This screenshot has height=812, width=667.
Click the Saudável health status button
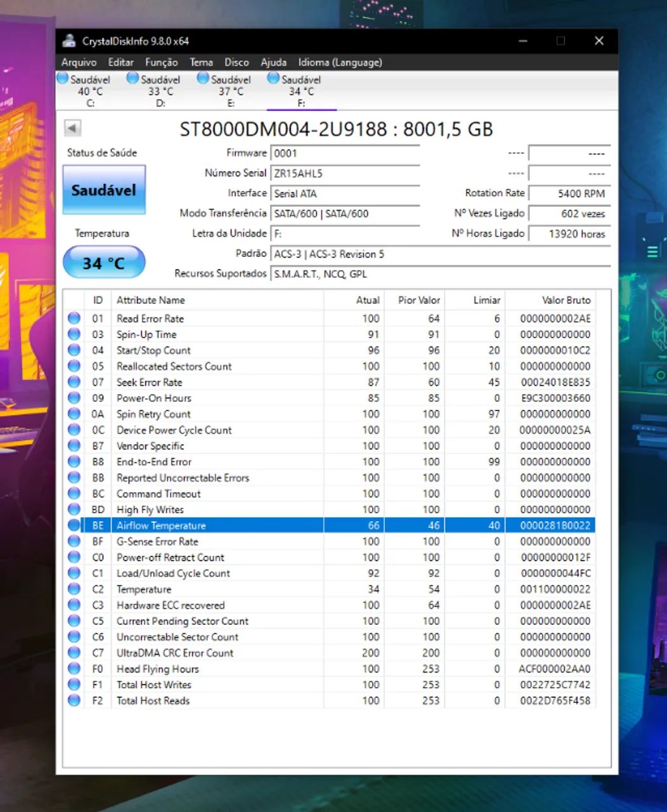104,190
